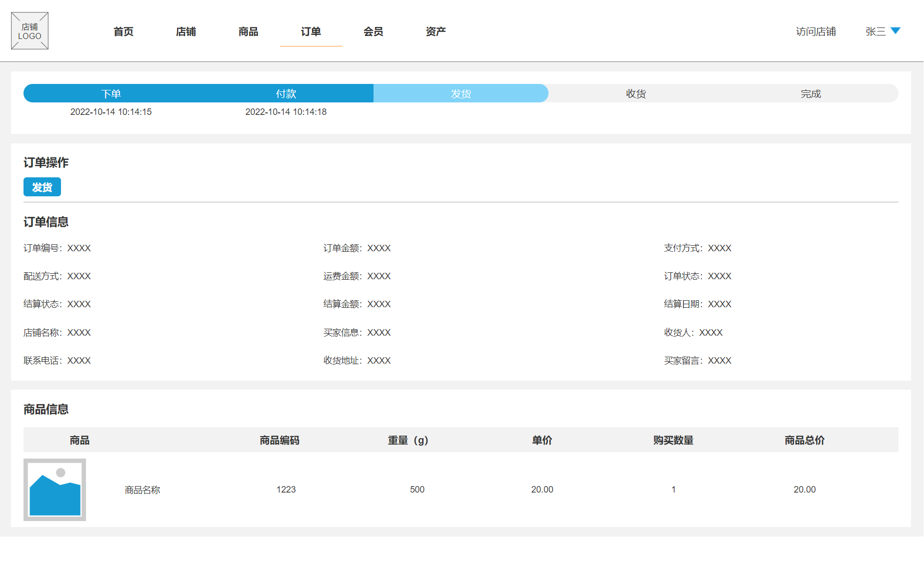Click the 店铺 LOGO image
Image resolution: width=924 pixels, height=562 pixels.
[x=29, y=31]
